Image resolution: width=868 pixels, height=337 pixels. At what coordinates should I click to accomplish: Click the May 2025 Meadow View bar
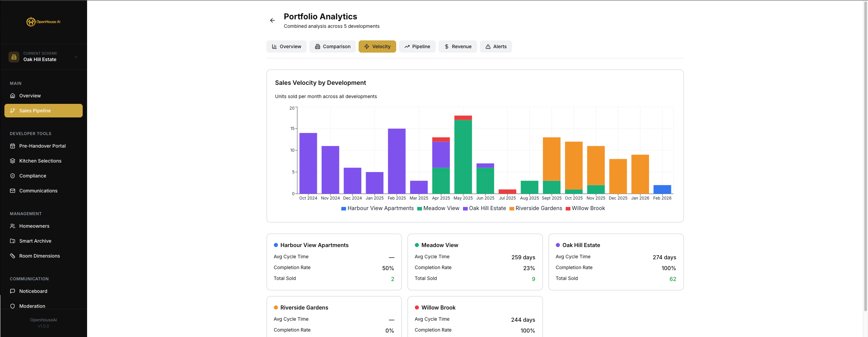click(463, 157)
